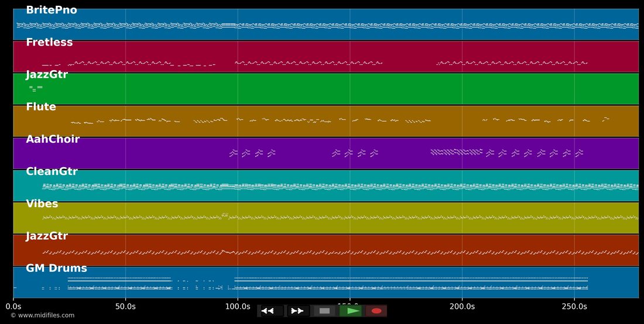This screenshot has height=324, width=644.
Task: Click the 100.0s time axis label
Action: [238, 306]
